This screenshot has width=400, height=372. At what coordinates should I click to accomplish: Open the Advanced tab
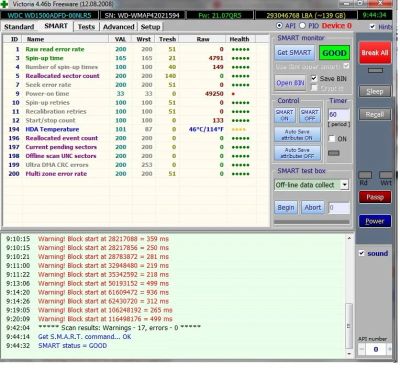click(119, 27)
